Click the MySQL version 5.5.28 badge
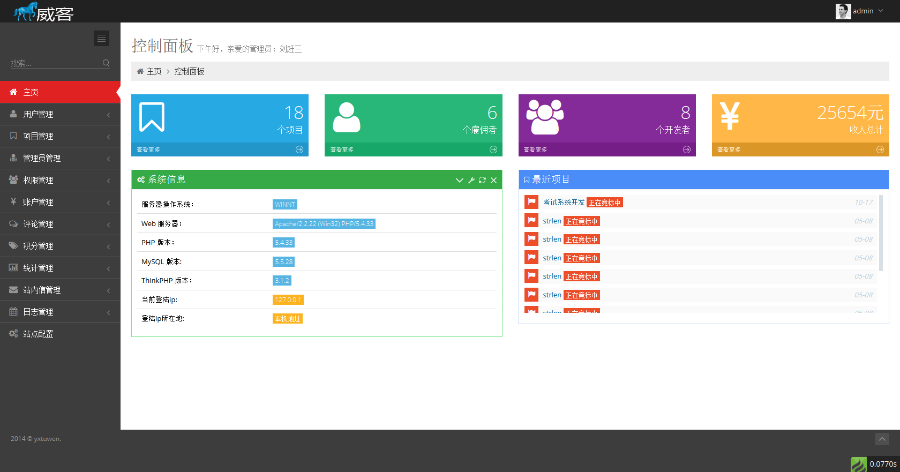Screen dimensions: 900x472 [284, 261]
